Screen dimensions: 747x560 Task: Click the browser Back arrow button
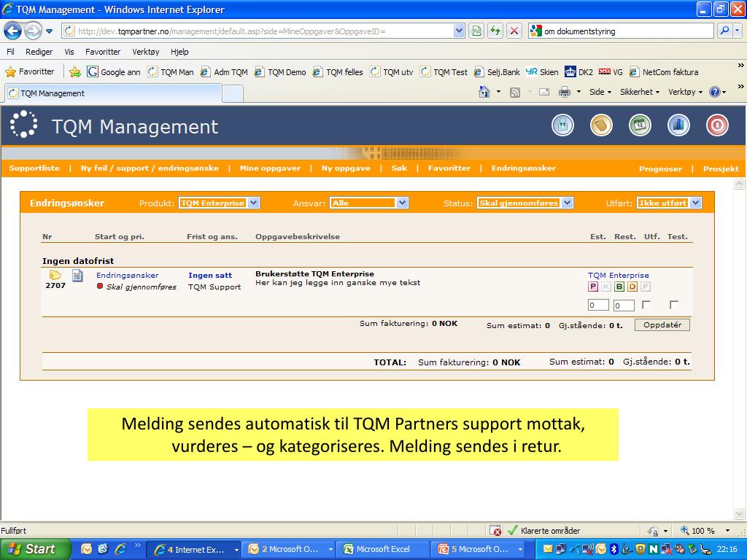point(13,31)
